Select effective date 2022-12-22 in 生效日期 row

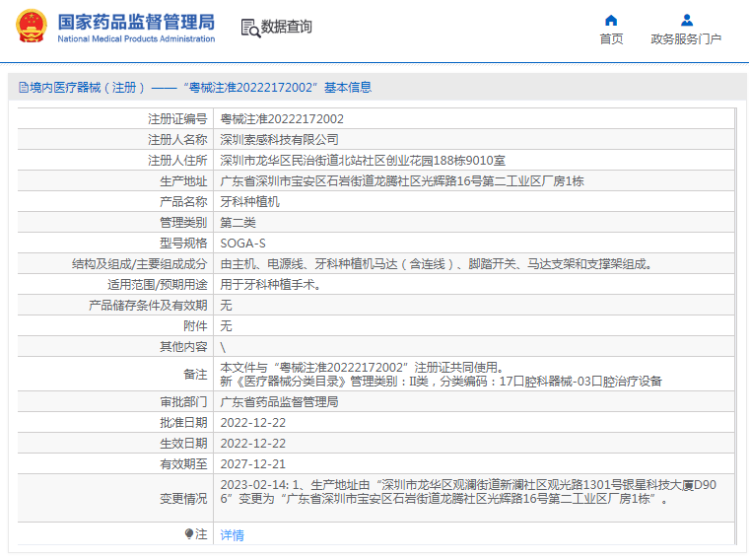click(x=252, y=444)
